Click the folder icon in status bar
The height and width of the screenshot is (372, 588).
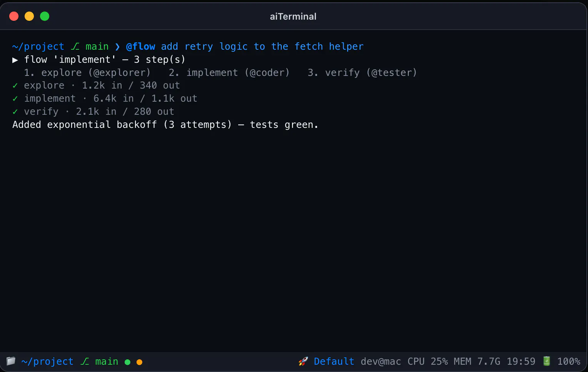pos(11,361)
